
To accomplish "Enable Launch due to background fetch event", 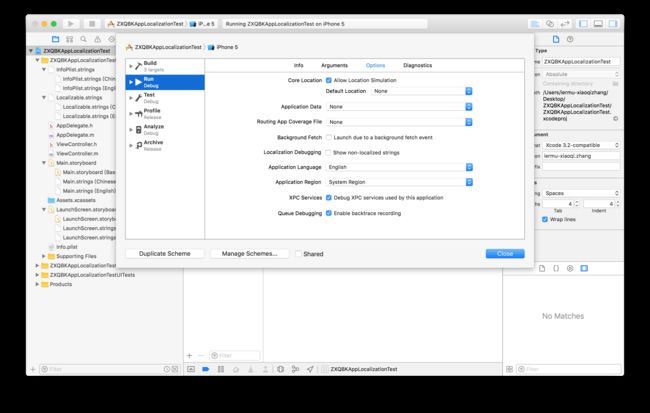I will 329,137.
